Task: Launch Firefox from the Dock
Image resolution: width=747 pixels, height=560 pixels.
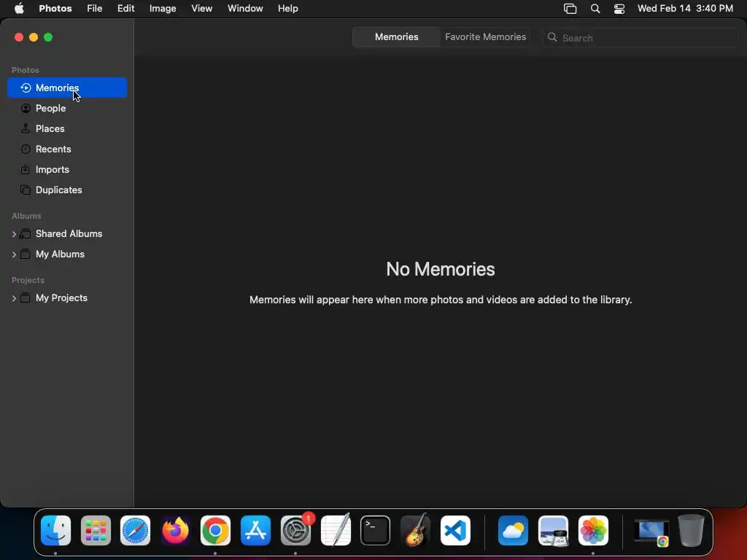Action: [175, 531]
